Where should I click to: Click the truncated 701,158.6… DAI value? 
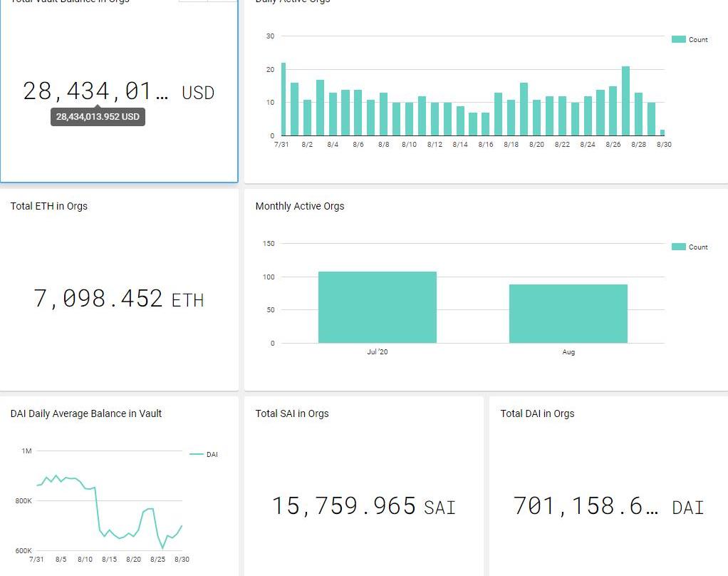[608, 506]
